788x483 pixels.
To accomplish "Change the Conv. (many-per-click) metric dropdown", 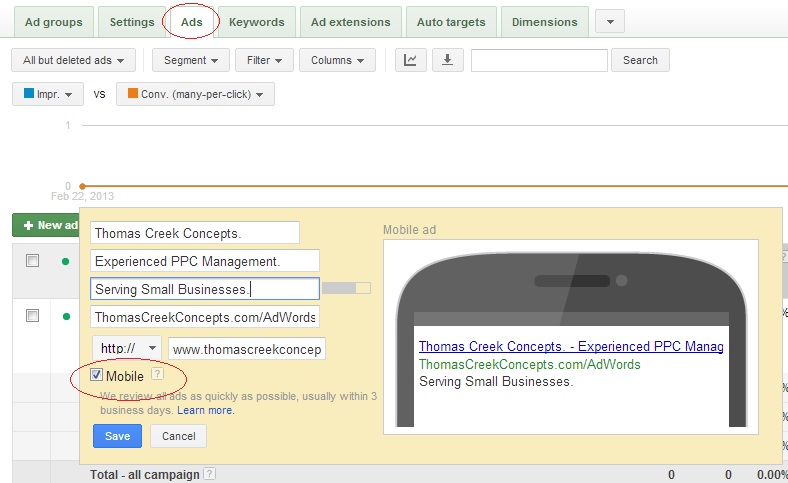I will [x=195, y=94].
